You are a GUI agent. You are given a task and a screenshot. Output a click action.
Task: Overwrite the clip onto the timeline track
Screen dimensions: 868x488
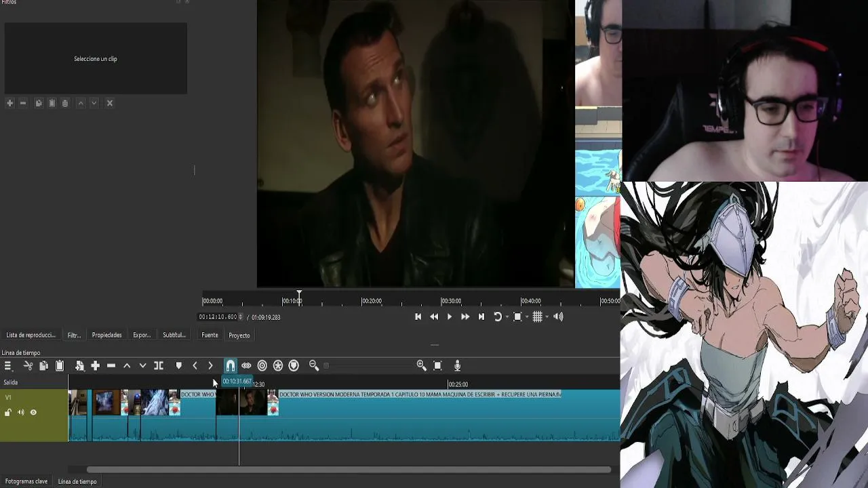click(142, 366)
